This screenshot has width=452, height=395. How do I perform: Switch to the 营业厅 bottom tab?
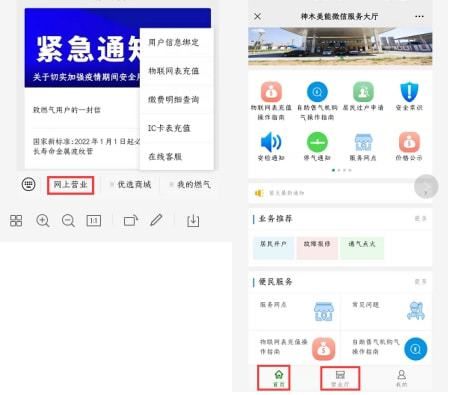point(340,378)
